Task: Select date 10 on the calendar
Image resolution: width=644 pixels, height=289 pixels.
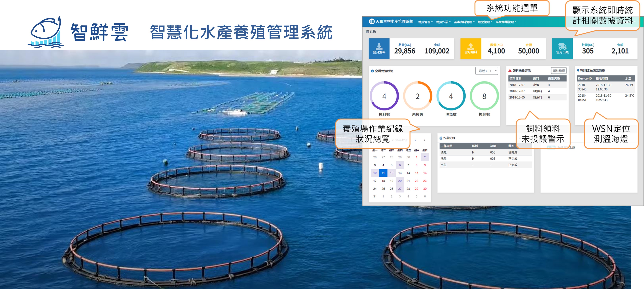Action: click(375, 173)
